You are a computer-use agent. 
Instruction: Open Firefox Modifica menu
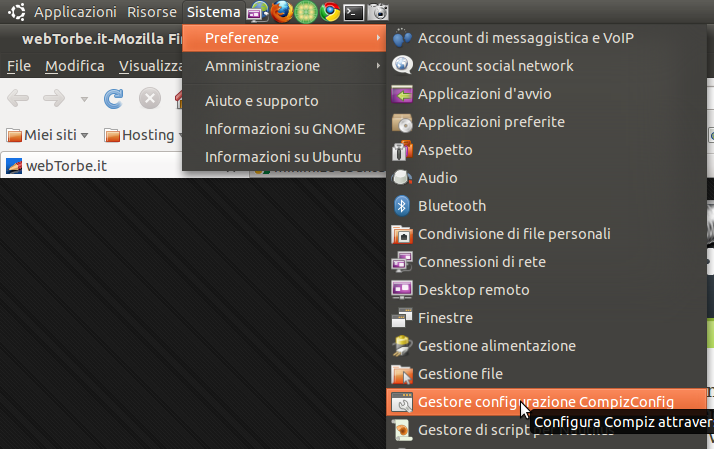[x=75, y=66]
